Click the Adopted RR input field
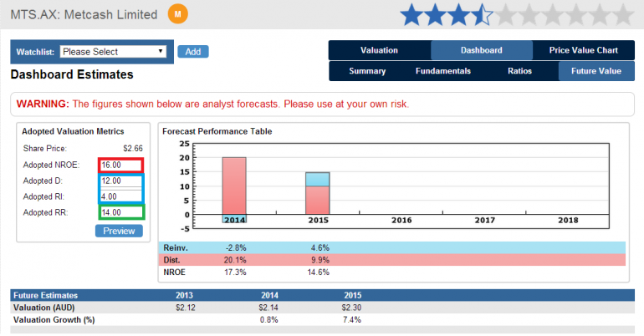Viewport: 644px width, 336px height. pos(120,212)
